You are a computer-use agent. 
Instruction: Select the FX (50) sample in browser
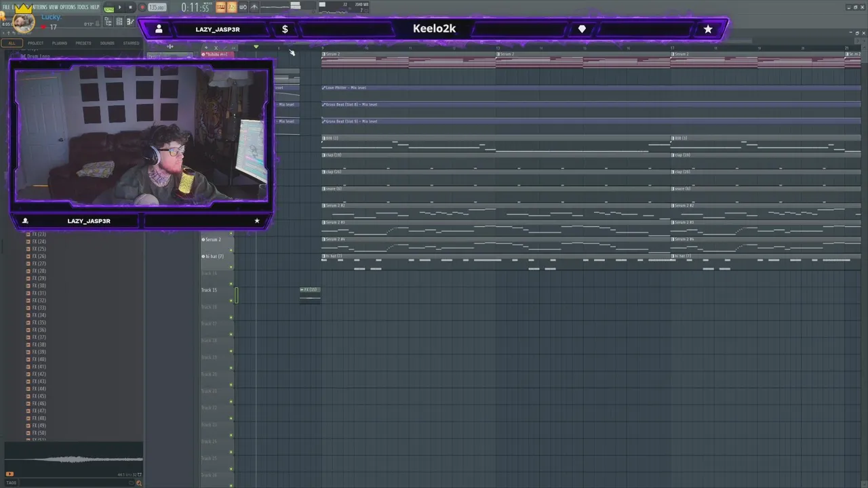[x=39, y=433]
